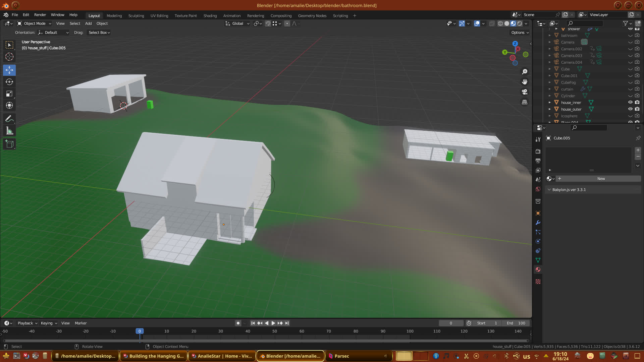Click the New material button
The image size is (644, 362).
601,179
